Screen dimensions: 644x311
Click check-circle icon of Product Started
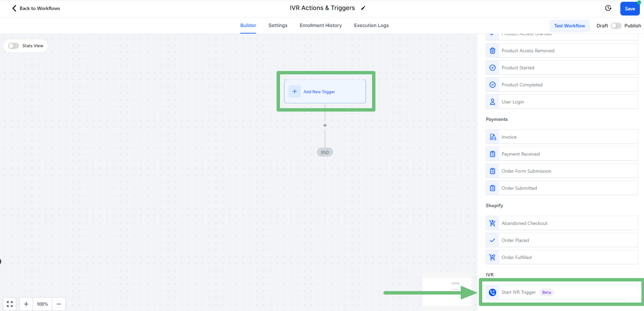tap(492, 68)
